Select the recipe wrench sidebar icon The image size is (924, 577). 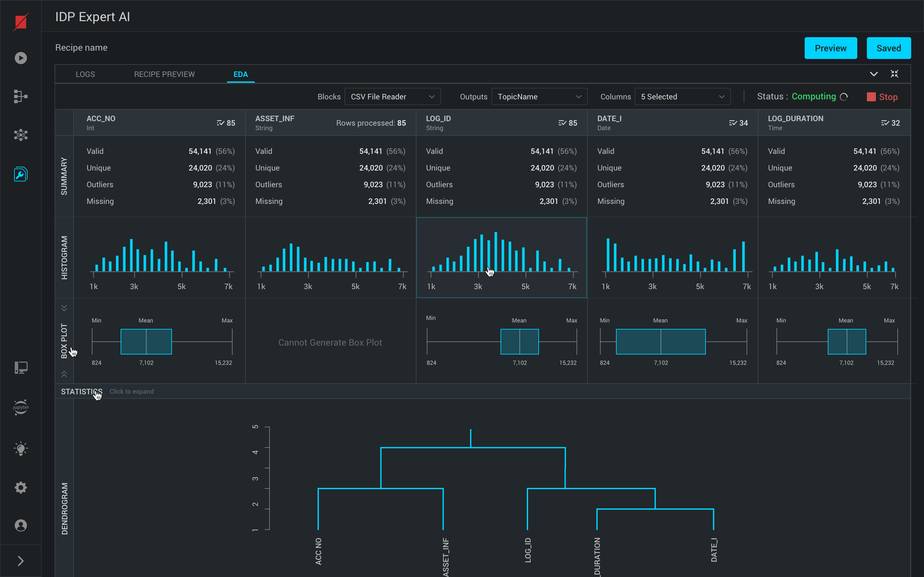click(x=21, y=174)
